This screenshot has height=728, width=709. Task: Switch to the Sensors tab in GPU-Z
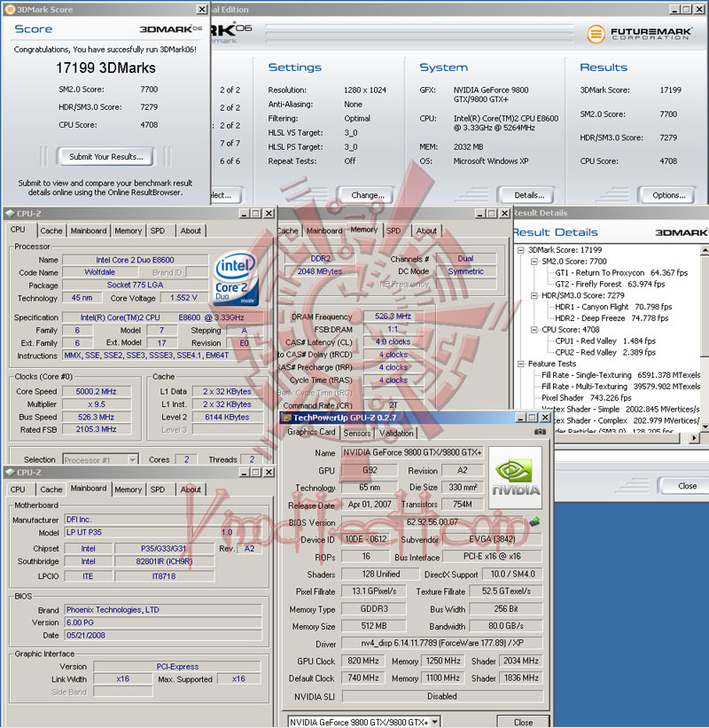(357, 434)
